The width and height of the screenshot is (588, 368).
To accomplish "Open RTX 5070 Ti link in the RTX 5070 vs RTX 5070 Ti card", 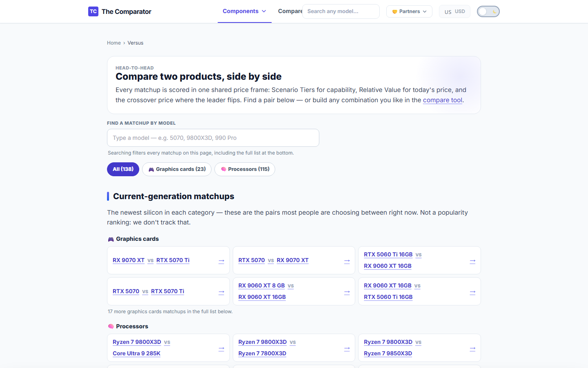I will click(167, 292).
